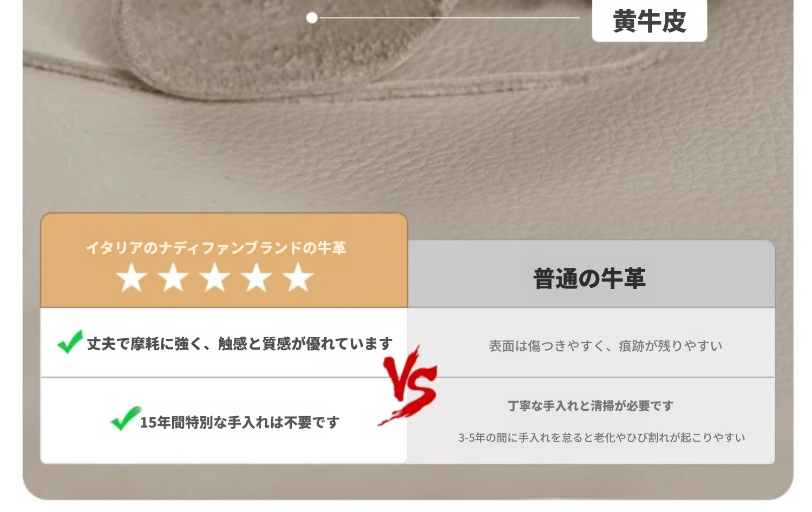Screen dimensions: 812x512
Task: Click the fourth white star
Action: pyautogui.click(x=257, y=277)
